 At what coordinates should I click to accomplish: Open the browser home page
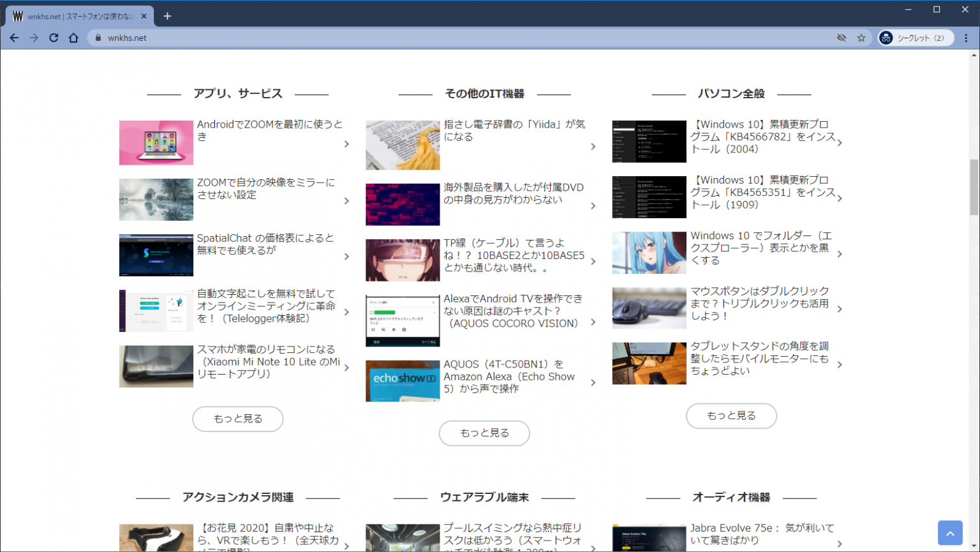tap(73, 38)
